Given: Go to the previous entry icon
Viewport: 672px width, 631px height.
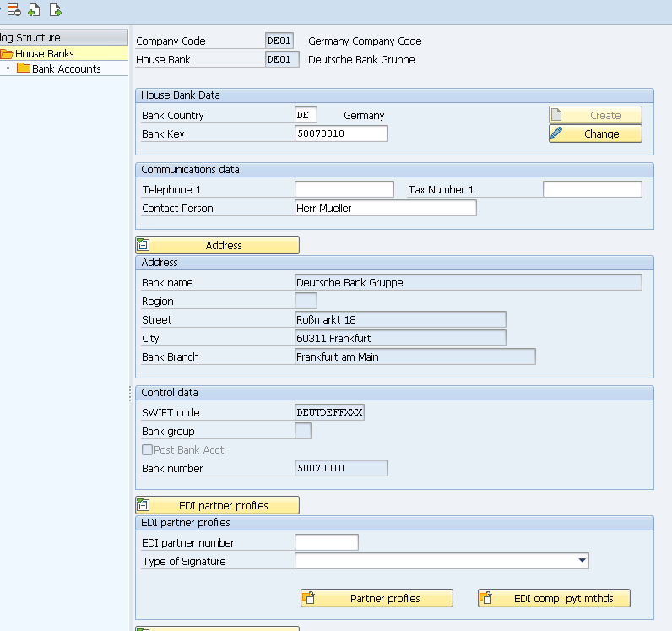Looking at the screenshot, I should point(34,10).
